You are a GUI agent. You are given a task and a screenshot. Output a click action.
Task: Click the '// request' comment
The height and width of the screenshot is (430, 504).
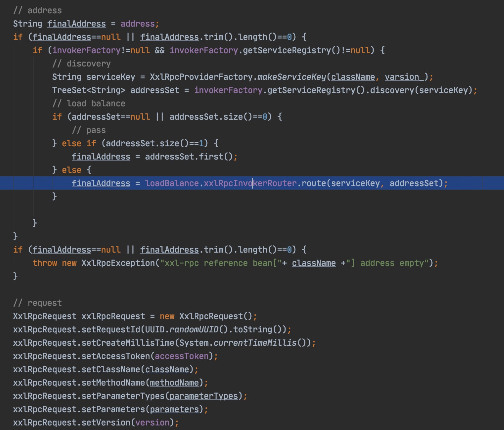(x=37, y=303)
